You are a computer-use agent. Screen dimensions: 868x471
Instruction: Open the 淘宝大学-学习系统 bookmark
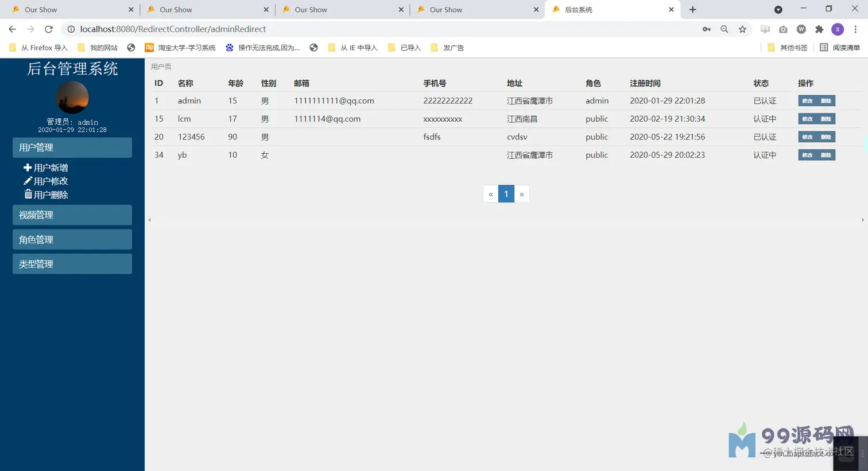point(180,48)
